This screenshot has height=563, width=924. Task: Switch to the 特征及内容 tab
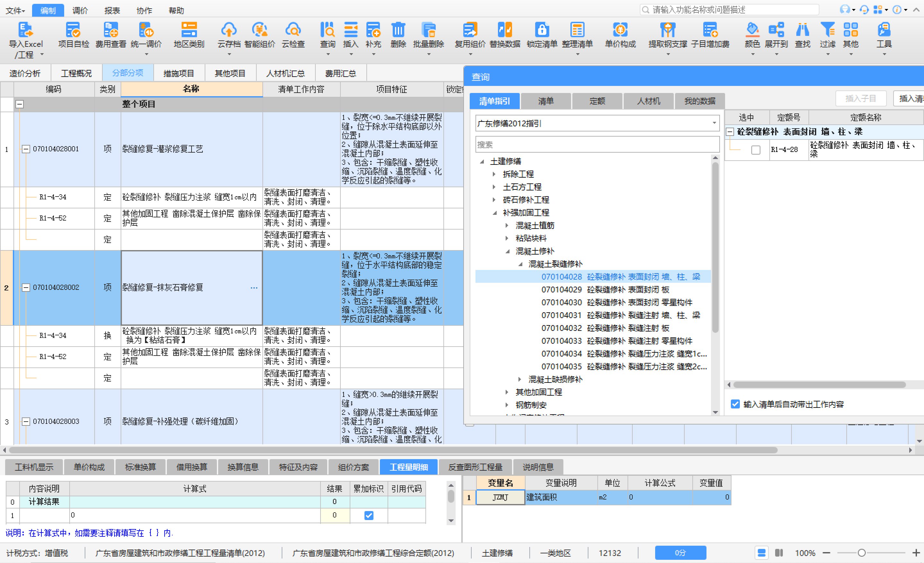click(298, 467)
